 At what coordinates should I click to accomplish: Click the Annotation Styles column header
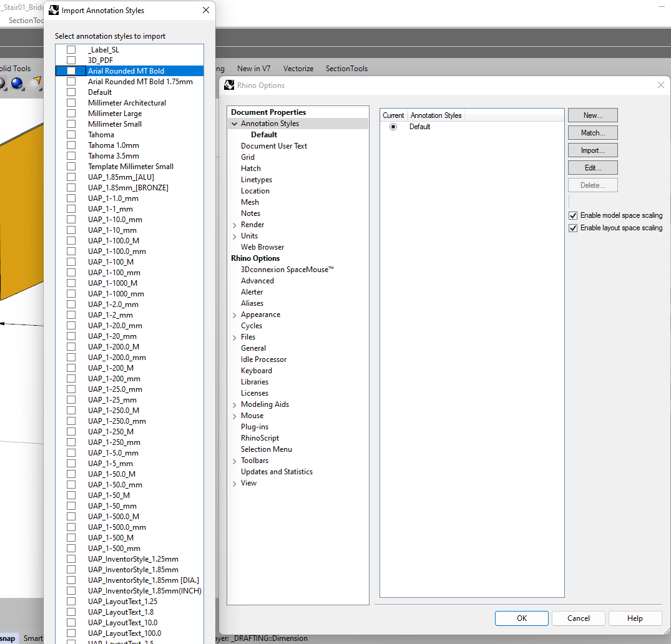(436, 115)
